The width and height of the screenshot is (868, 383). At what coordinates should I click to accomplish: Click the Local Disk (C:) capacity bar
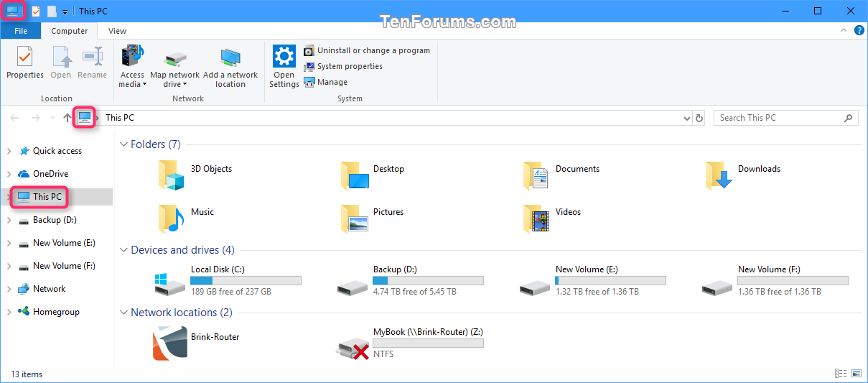(246, 280)
